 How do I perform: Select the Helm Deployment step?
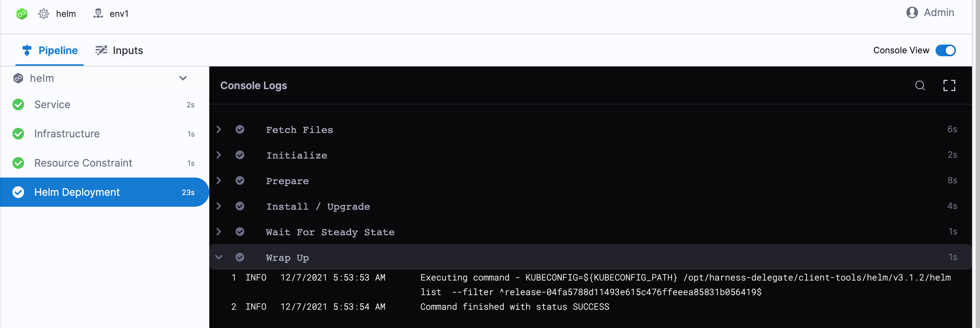click(77, 192)
